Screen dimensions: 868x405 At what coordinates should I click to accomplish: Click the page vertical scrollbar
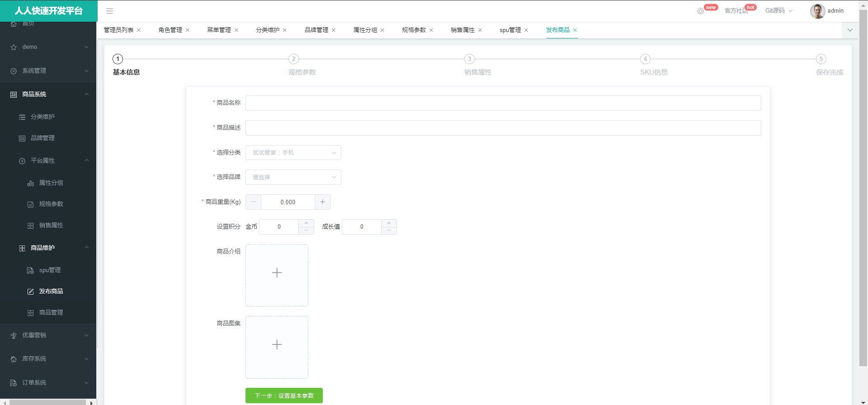click(x=863, y=188)
